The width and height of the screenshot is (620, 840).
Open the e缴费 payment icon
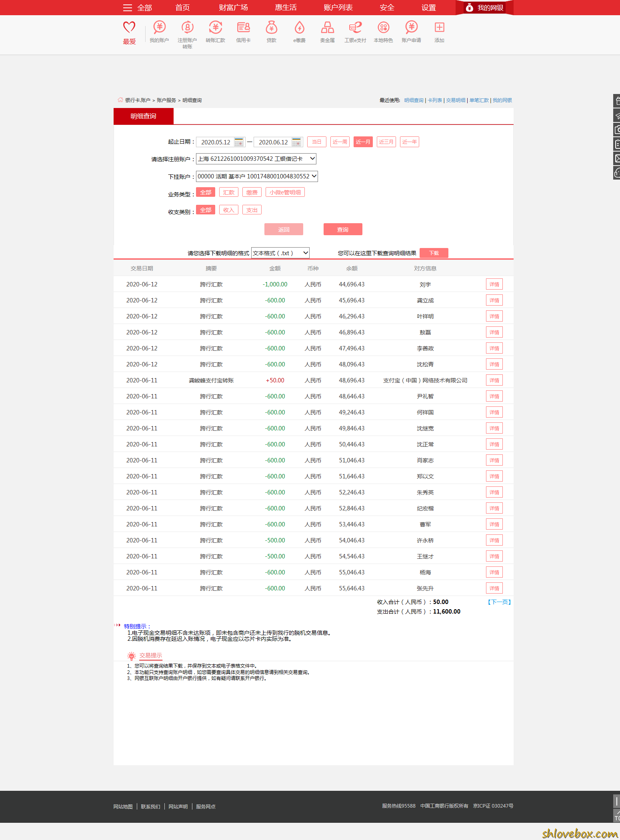[299, 28]
